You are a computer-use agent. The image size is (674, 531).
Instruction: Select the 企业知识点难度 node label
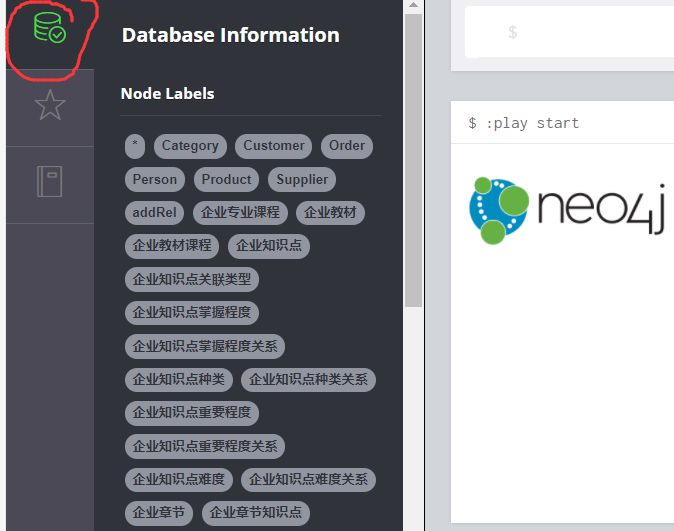point(179,479)
